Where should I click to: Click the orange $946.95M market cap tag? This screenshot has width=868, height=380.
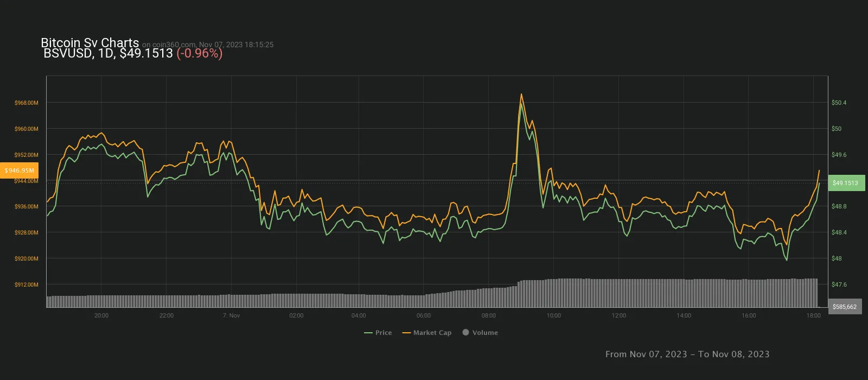click(20, 170)
